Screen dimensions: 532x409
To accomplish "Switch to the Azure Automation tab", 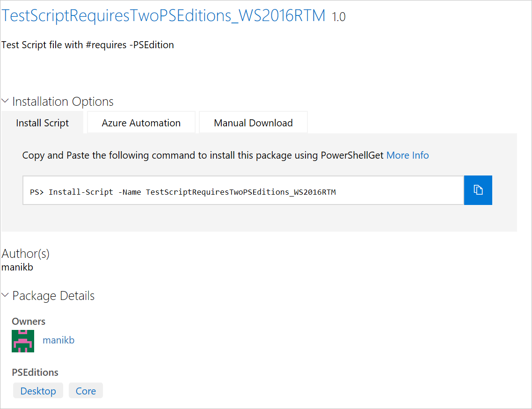I will [x=141, y=122].
